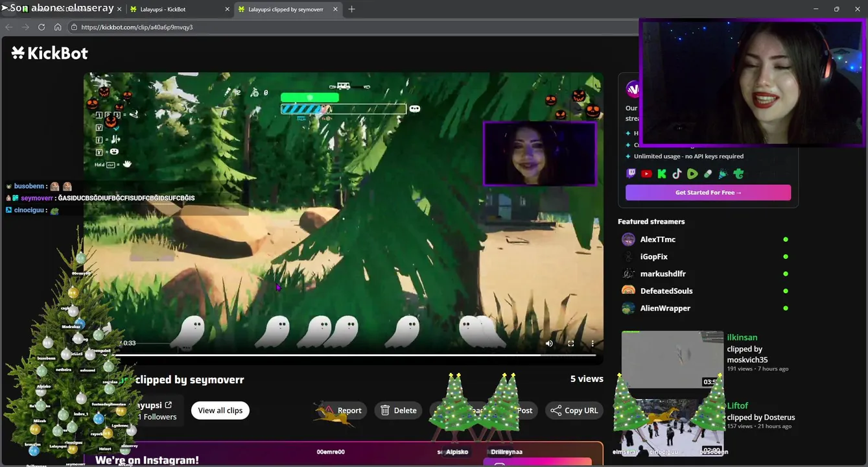Go back in browser history
The height and width of the screenshot is (467, 868).
pos(9,27)
